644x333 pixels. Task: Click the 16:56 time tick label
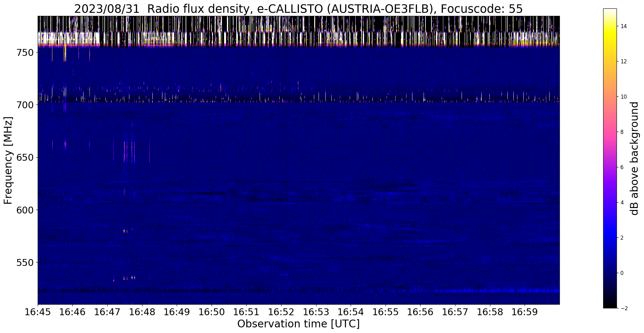pos(421,312)
